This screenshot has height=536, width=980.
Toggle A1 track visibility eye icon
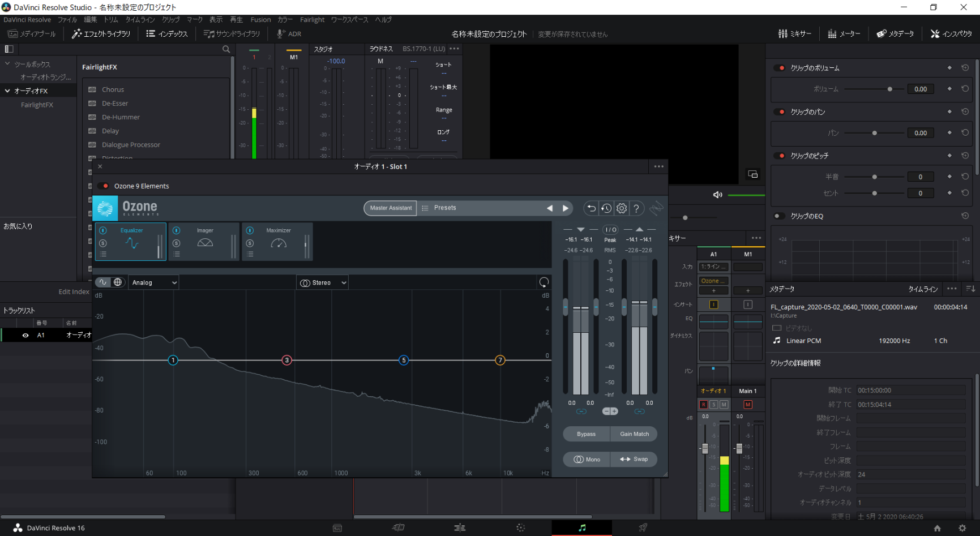point(25,335)
